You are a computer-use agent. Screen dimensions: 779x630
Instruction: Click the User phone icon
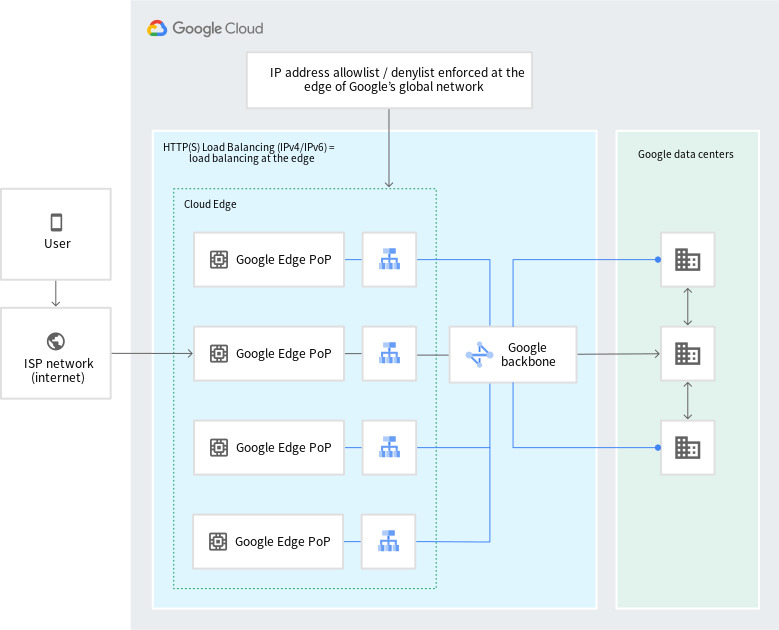click(57, 222)
